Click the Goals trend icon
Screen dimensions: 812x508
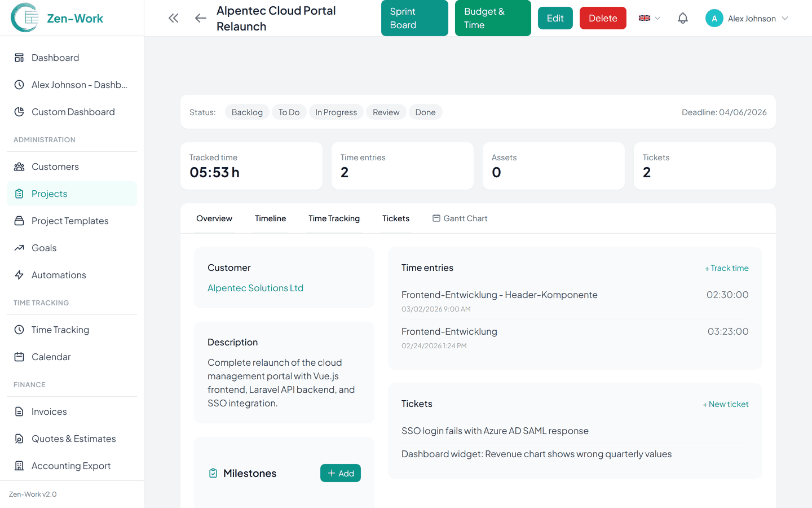[19, 248]
